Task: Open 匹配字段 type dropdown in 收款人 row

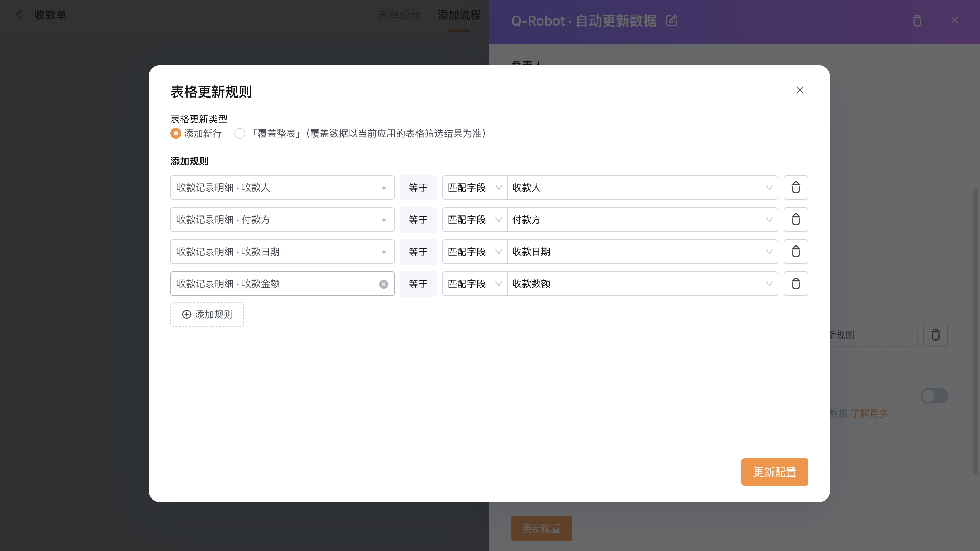Action: tap(475, 187)
